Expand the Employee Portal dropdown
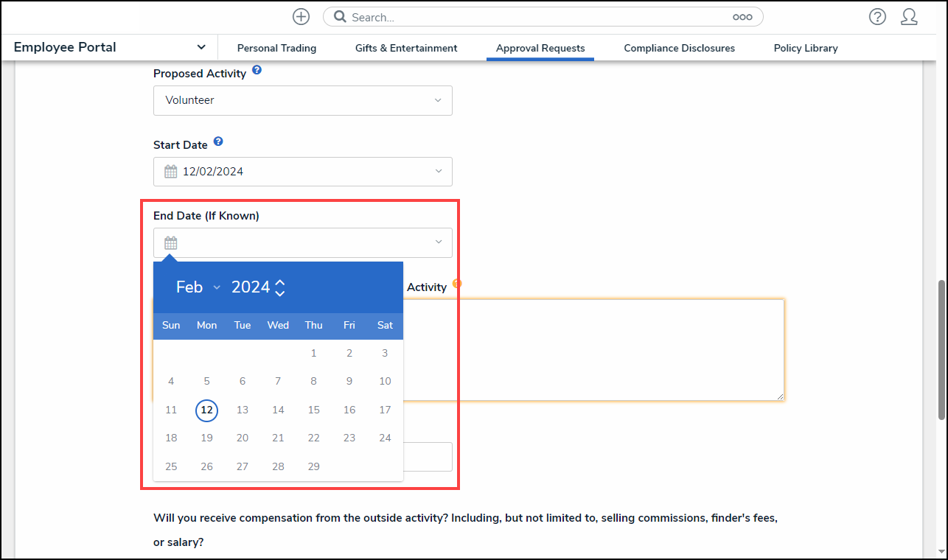The image size is (948, 560). [x=201, y=47]
